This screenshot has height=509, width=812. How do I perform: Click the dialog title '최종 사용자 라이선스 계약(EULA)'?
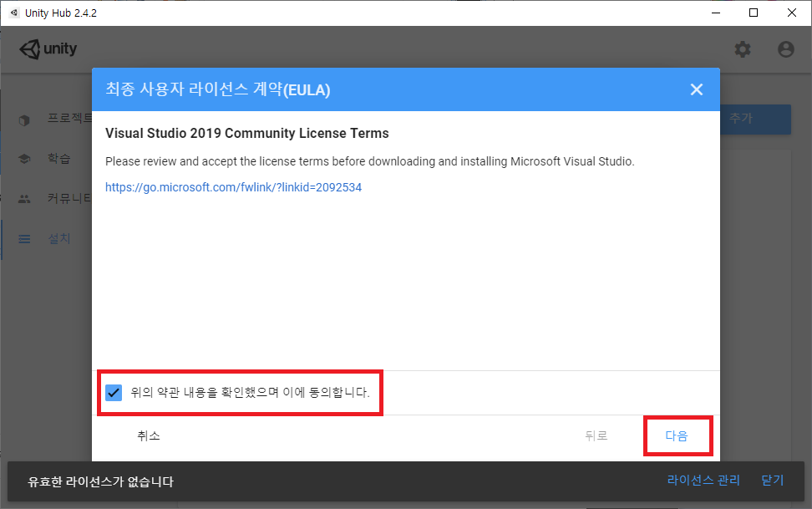[218, 89]
